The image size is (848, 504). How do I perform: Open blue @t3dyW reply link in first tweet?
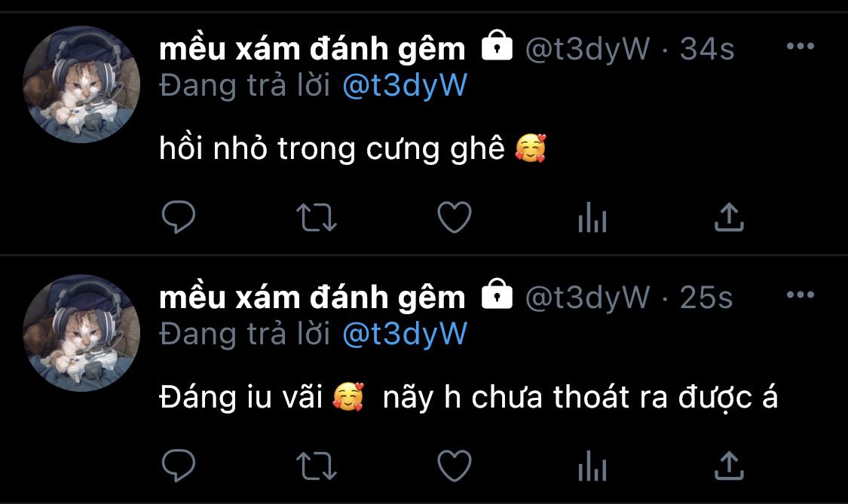[405, 85]
